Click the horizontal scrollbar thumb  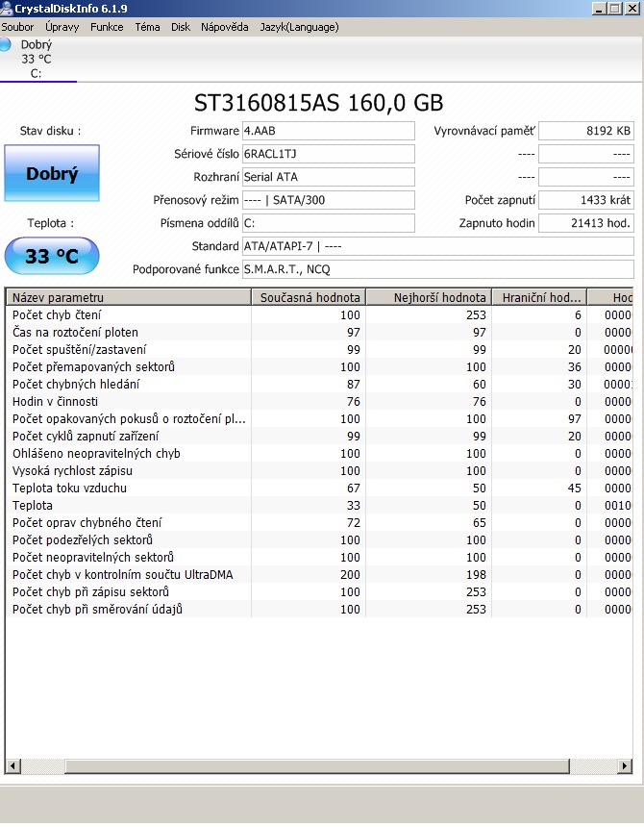pyautogui.click(x=317, y=765)
